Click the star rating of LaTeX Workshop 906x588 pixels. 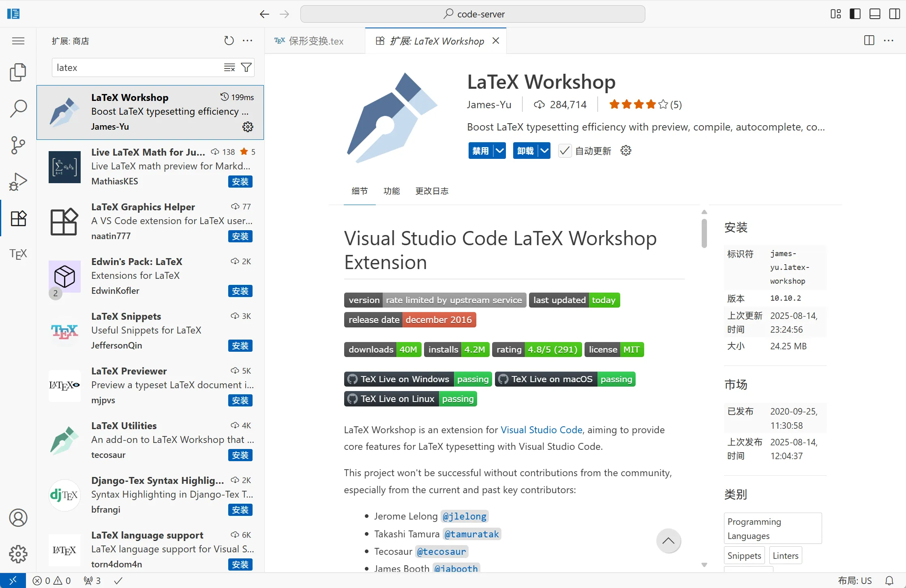645,105
